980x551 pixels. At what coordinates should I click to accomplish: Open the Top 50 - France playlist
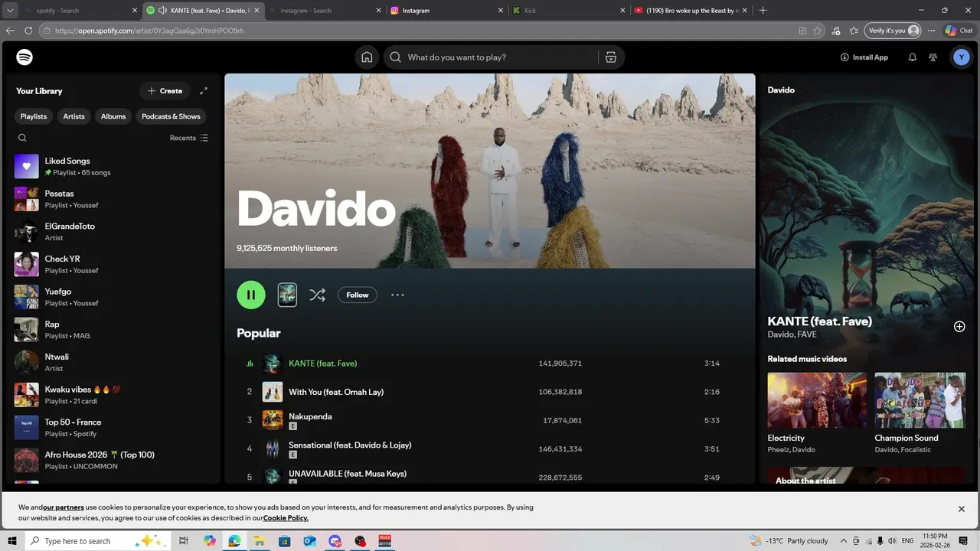pos(113,428)
